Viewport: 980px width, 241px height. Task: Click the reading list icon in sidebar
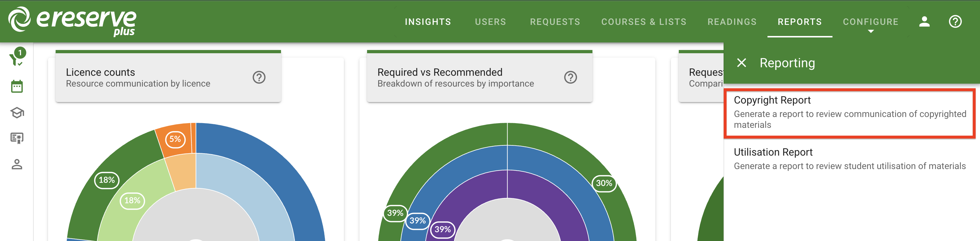click(17, 138)
